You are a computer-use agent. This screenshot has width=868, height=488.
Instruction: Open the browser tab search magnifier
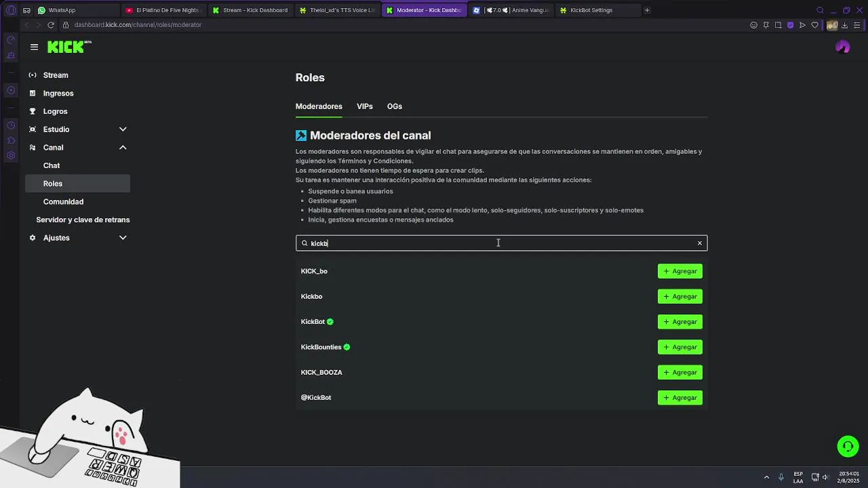(x=820, y=10)
